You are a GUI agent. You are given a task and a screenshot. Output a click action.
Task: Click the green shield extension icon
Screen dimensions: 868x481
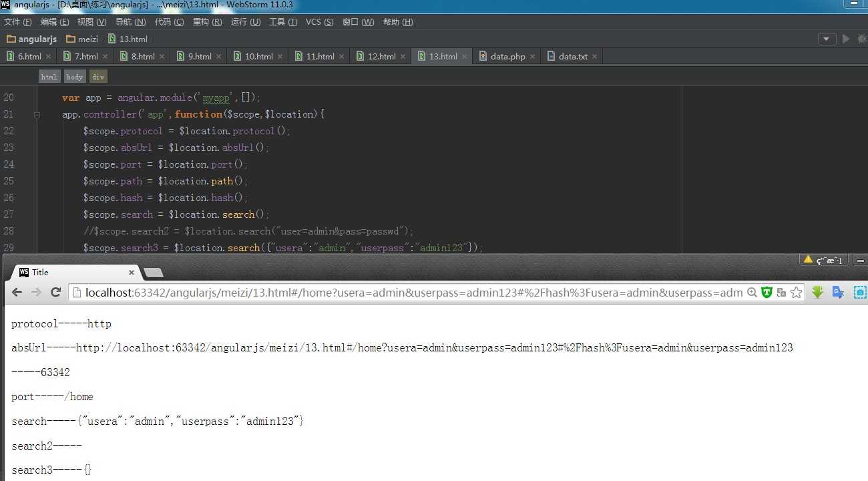767,293
